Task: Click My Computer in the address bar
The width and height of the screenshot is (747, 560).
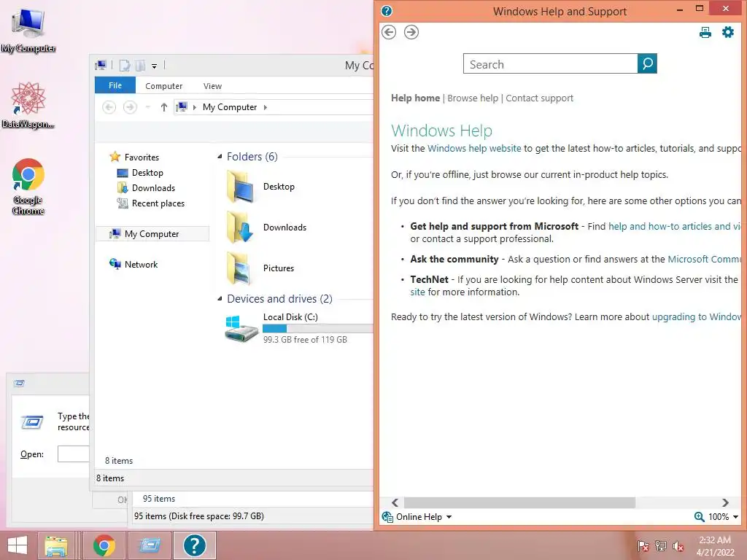Action: click(x=230, y=107)
